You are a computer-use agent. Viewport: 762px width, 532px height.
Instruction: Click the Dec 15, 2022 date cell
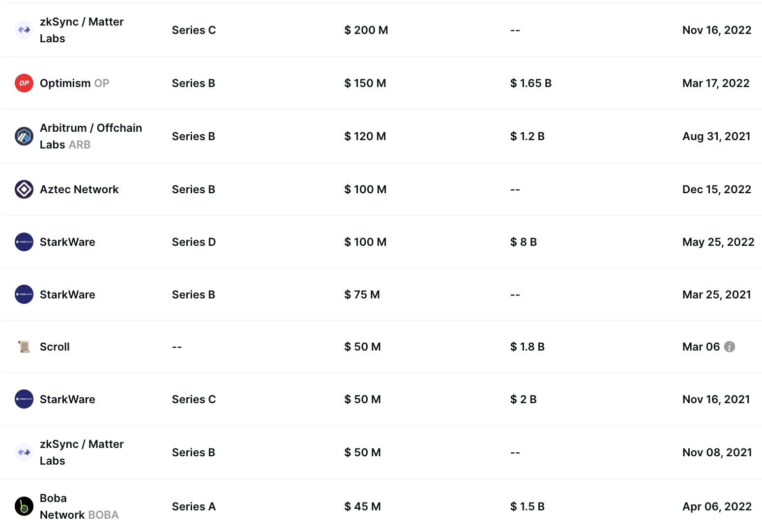pos(717,189)
